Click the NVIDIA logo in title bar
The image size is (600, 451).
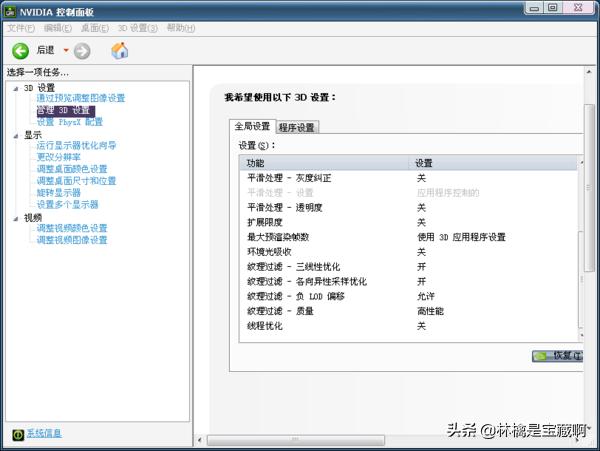click(10, 11)
